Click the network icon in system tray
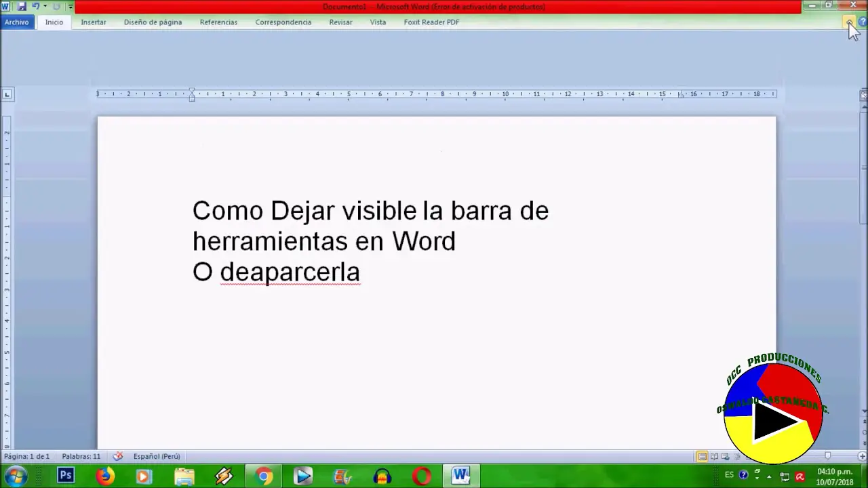Viewport: 868px width, 488px height. click(785, 476)
